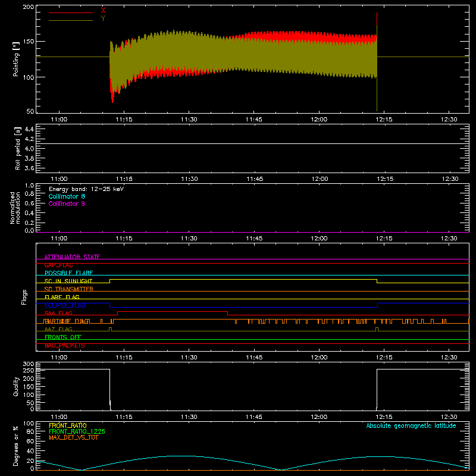This screenshot has height=476, width=476.
Task: Click the FRONTS_OFF flag label
Action: click(x=63, y=337)
